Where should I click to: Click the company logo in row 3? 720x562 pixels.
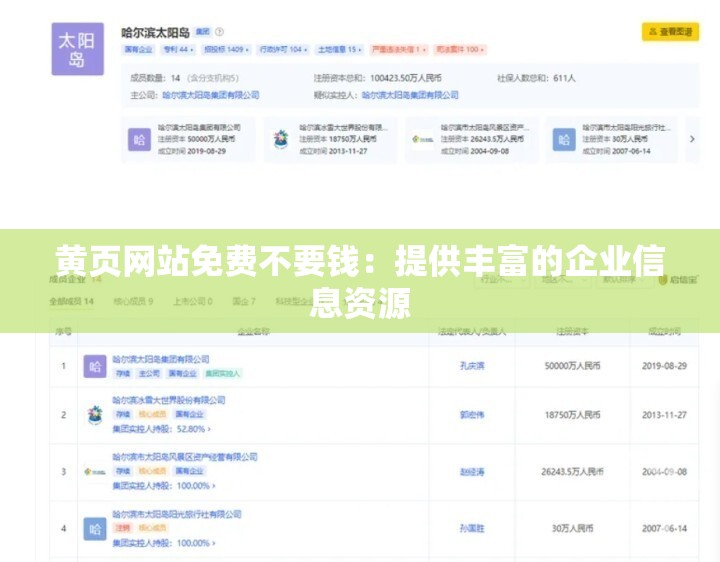(95, 472)
